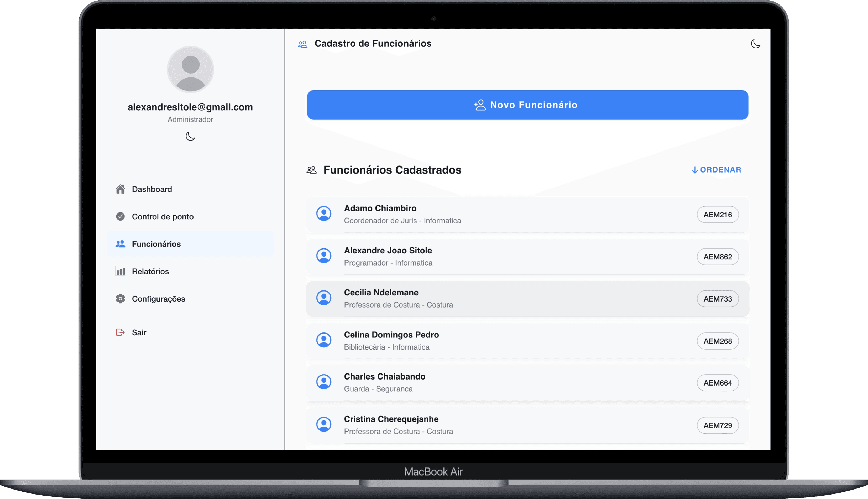Click Alexandre Joao Sitole's avatar icon
Screen dimensions: 868x499
tap(324, 256)
